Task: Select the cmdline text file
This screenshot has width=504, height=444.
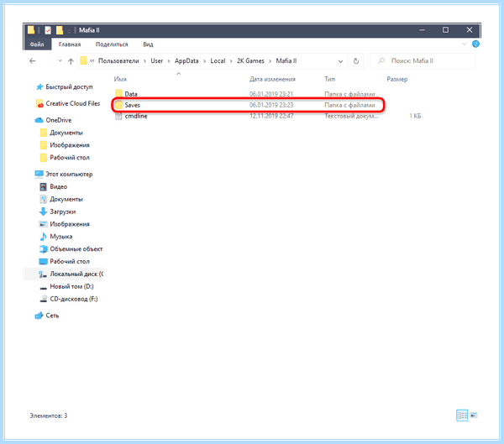Action: pyautogui.click(x=136, y=116)
